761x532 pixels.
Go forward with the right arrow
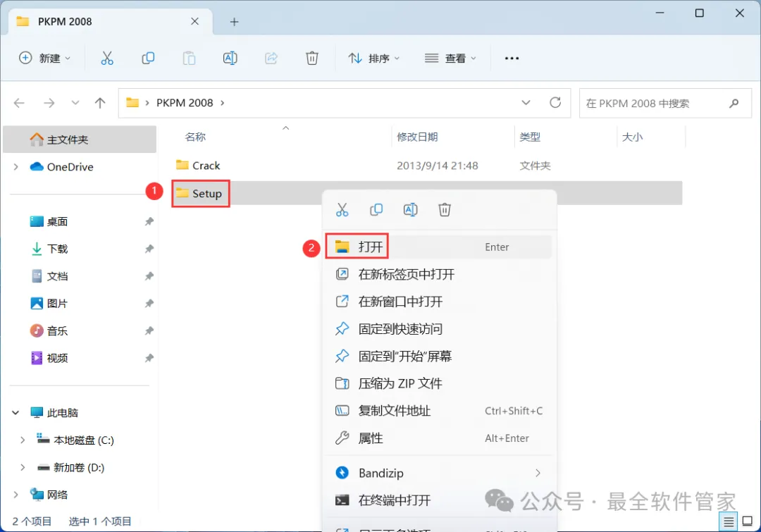[x=49, y=103]
